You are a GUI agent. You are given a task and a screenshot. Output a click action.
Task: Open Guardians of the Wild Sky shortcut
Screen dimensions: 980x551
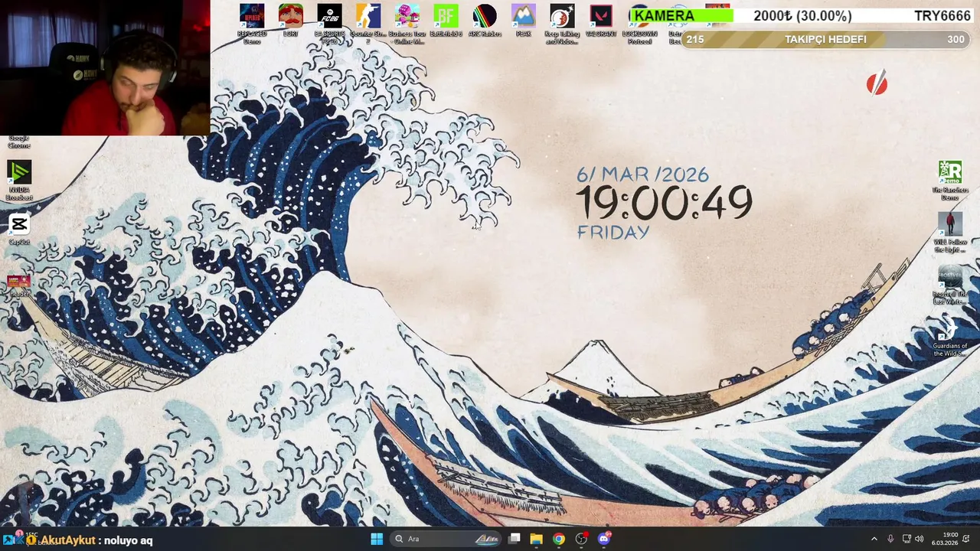point(950,337)
